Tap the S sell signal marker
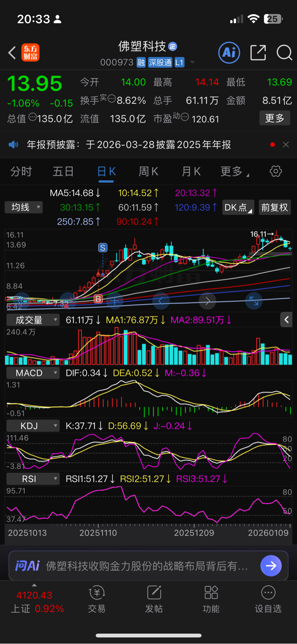 click(x=102, y=248)
